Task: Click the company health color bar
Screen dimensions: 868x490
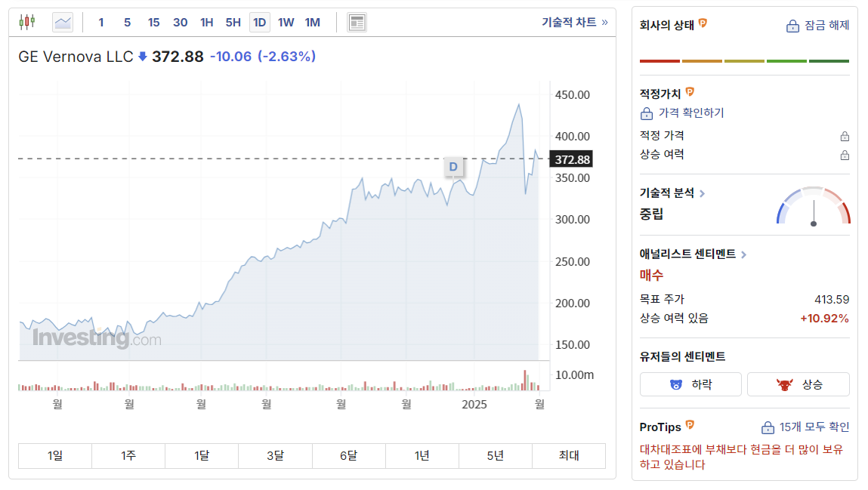Action: point(745,61)
